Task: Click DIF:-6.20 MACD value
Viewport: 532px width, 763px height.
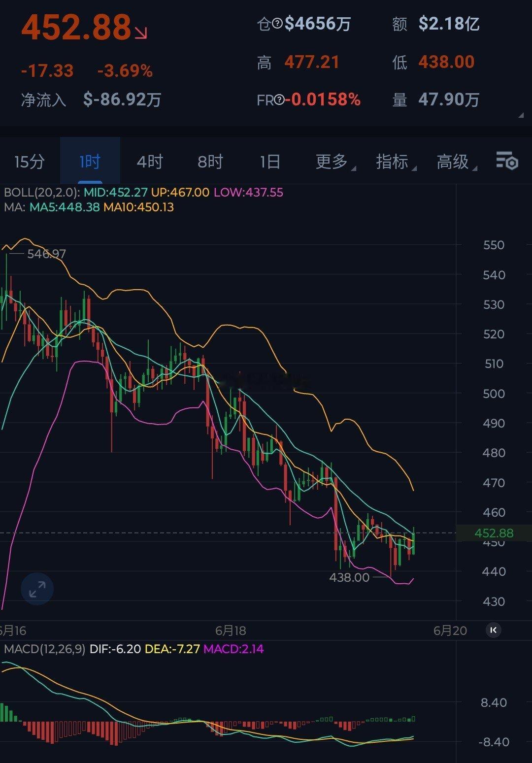Action: [x=115, y=649]
